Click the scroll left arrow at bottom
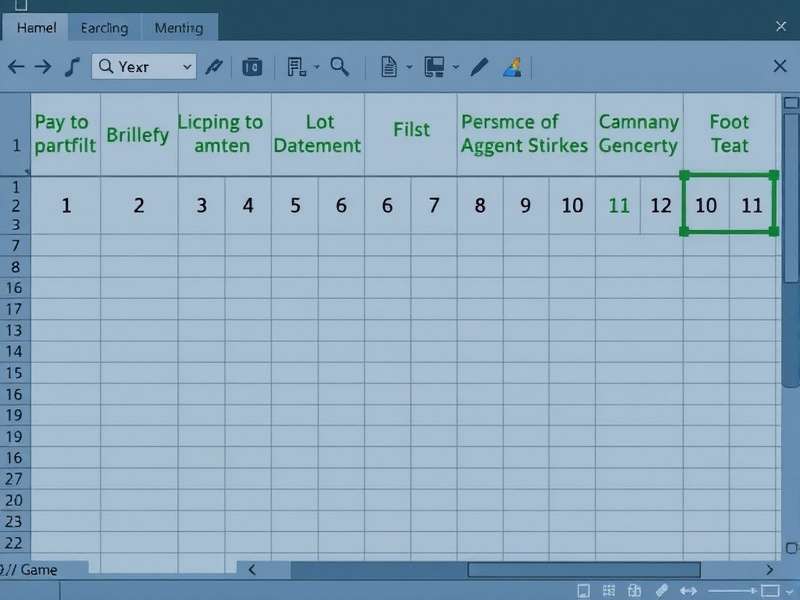Screen dimensions: 800x600 point(252,570)
